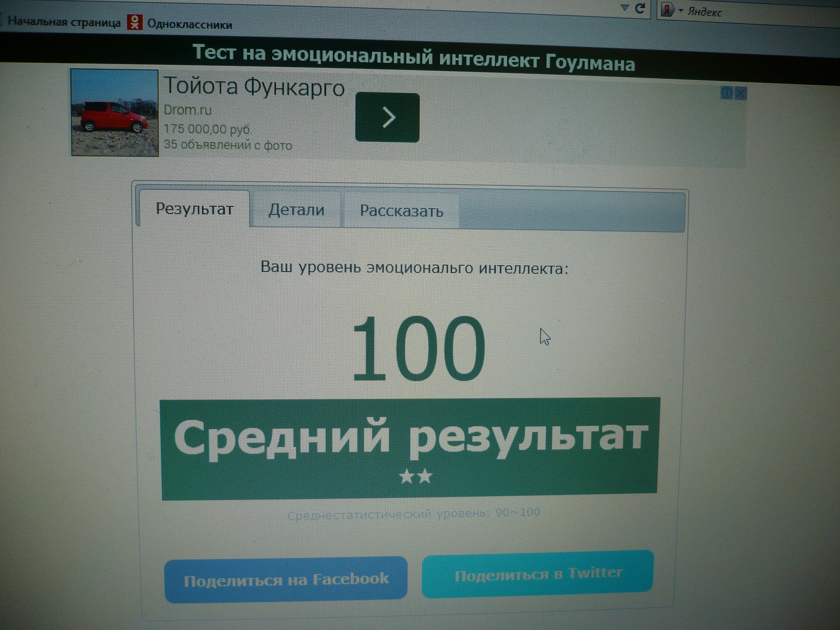Click Поделиться в Twitter button
The height and width of the screenshot is (630, 840).
pyautogui.click(x=538, y=574)
